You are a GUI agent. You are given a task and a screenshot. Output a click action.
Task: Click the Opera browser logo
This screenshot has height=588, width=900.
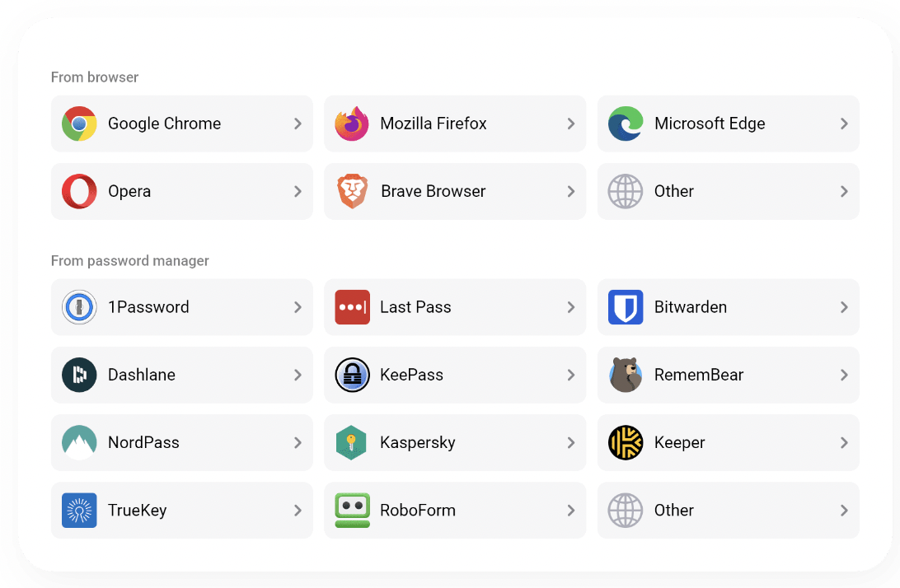pos(78,191)
